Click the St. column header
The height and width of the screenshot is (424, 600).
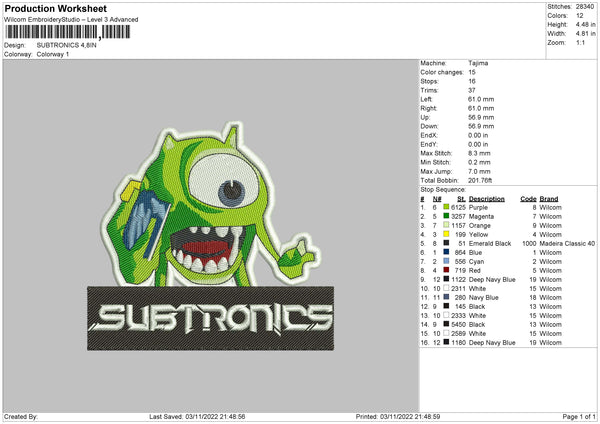coord(461,199)
